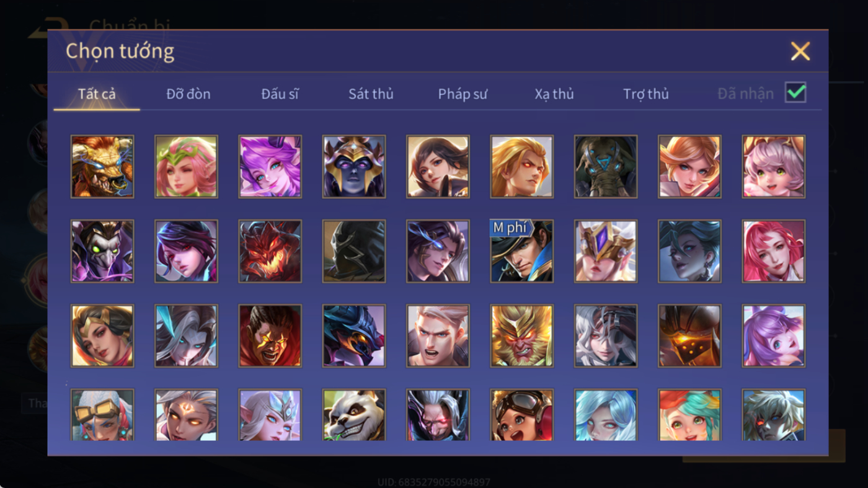
Task: Pick the hero tagged 'M phí'
Action: (522, 251)
